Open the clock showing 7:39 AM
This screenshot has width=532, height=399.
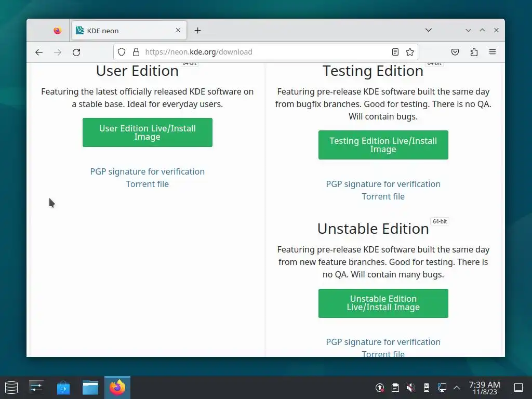tap(485, 388)
